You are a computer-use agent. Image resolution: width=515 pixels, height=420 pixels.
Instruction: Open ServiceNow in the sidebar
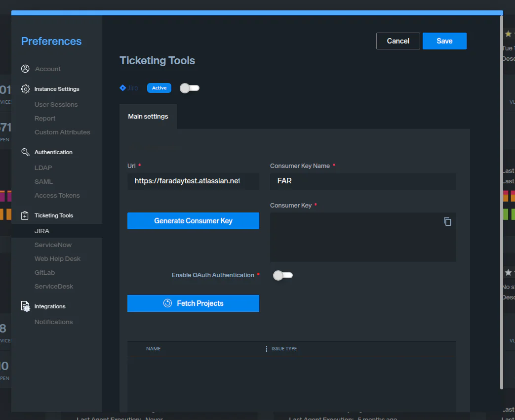click(x=53, y=245)
